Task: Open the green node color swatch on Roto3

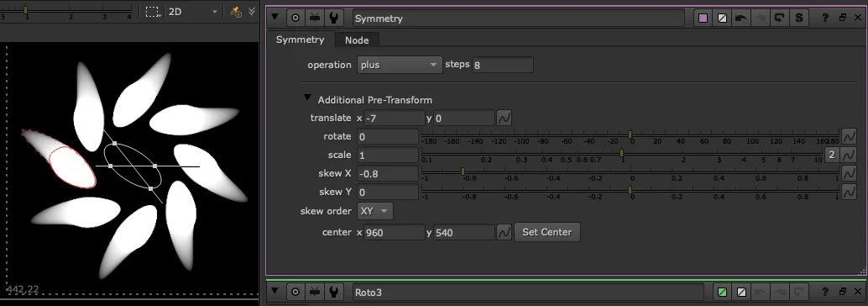Action: (x=722, y=292)
